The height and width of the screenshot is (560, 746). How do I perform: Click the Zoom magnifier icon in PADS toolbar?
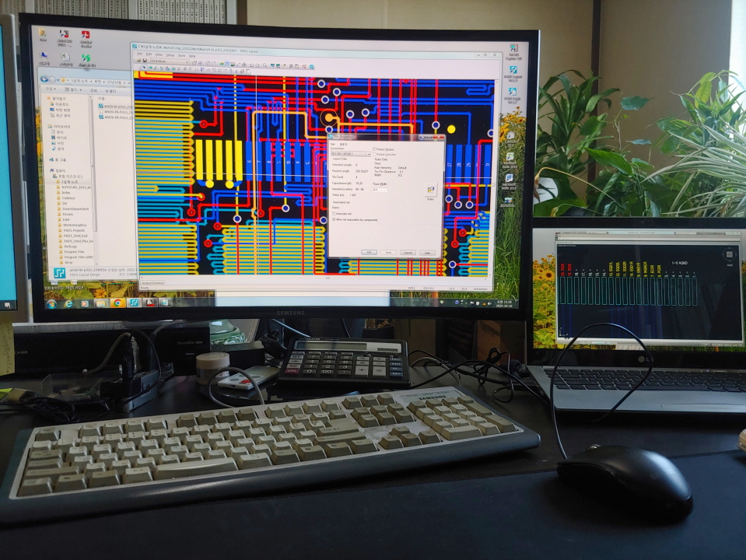(x=265, y=65)
